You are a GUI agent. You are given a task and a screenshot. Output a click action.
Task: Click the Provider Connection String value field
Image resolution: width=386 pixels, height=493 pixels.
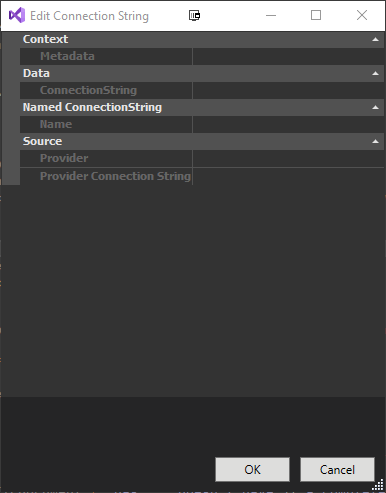[x=288, y=176]
